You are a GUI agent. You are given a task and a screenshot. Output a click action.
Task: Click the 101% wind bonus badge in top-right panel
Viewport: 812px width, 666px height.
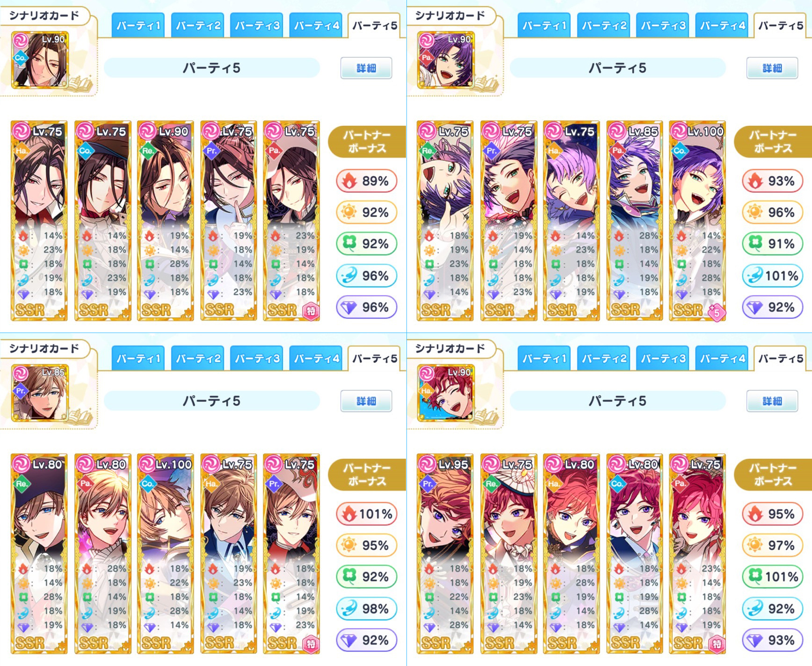772,276
